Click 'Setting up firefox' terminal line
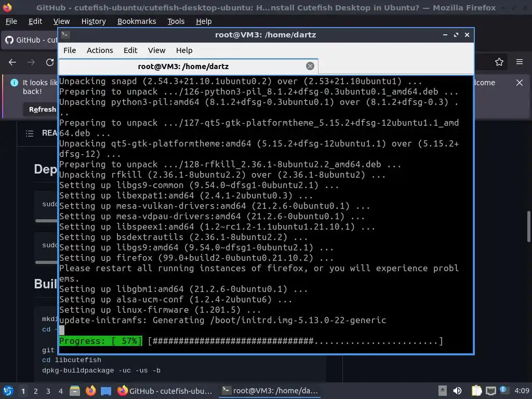This screenshot has width=532, height=399. (196, 258)
